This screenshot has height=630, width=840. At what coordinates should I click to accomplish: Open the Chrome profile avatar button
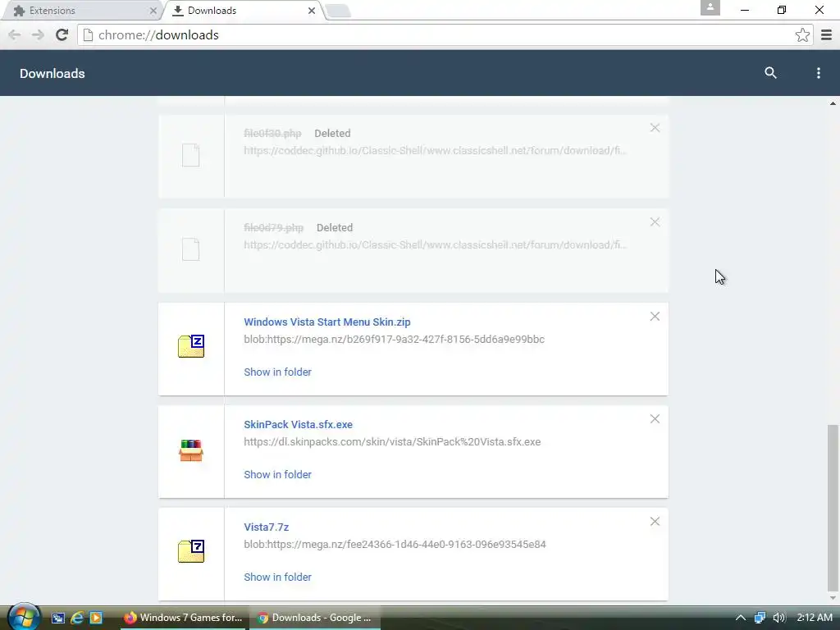tap(710, 7)
